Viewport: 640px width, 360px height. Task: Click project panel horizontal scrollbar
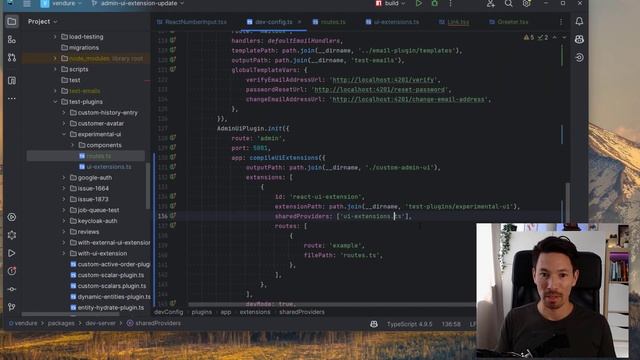point(70,314)
